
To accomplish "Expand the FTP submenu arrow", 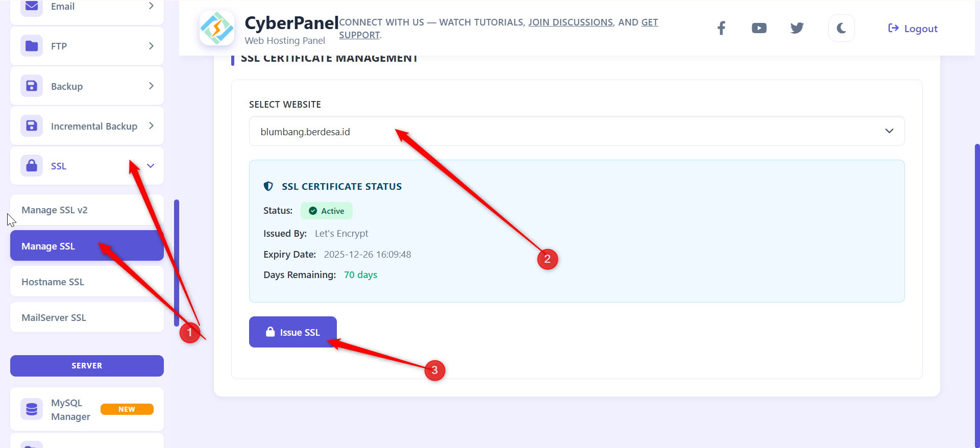I will point(151,46).
